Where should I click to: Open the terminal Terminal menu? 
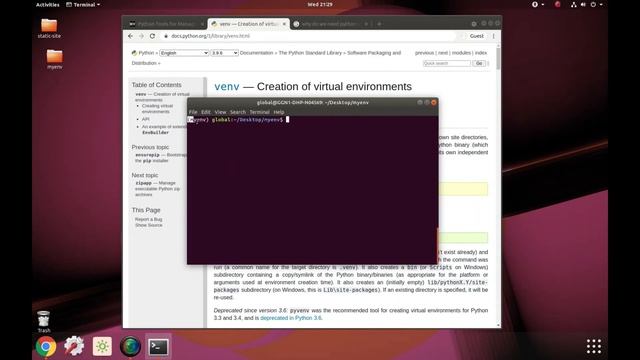[x=260, y=112]
